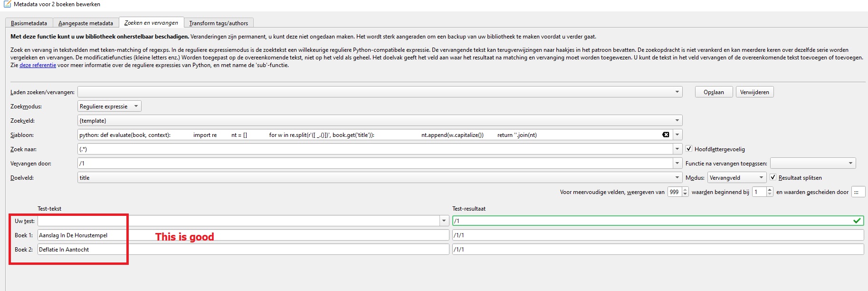This screenshot has width=868, height=291.
Task: Click the Verwijderen button
Action: (754, 92)
